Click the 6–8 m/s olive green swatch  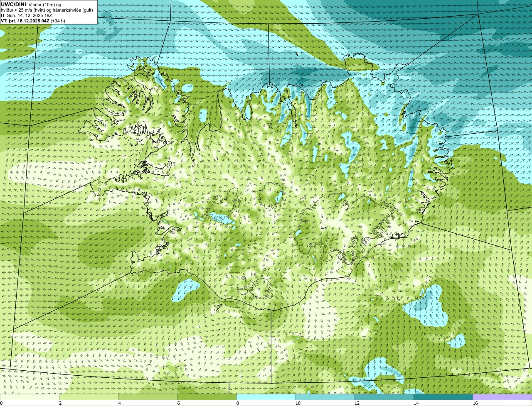(x=207, y=397)
